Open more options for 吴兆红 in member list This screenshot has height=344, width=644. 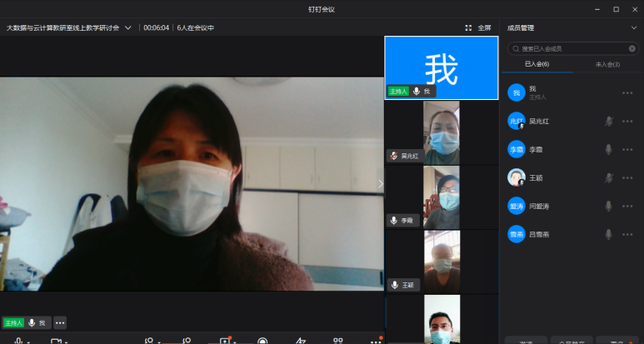[627, 122]
